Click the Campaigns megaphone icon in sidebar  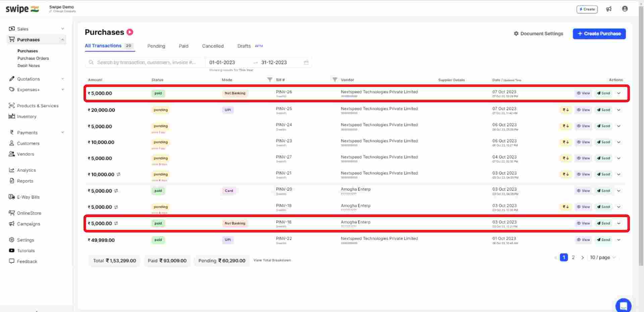click(12, 224)
